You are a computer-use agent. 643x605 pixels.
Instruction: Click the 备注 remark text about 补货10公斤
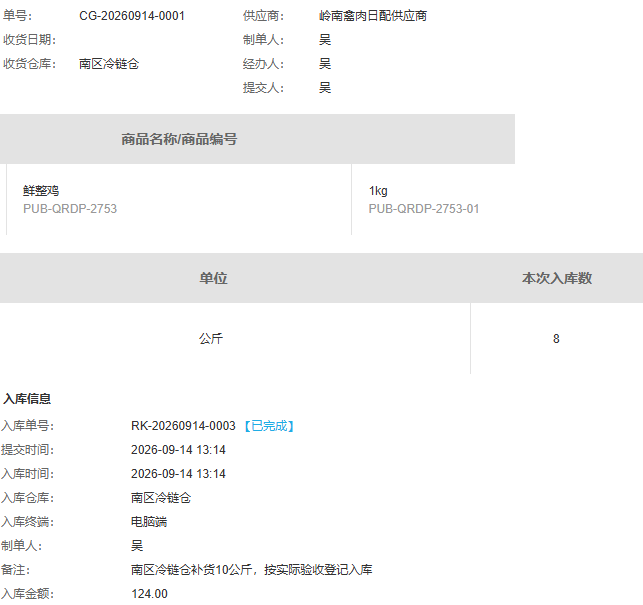[x=252, y=570]
